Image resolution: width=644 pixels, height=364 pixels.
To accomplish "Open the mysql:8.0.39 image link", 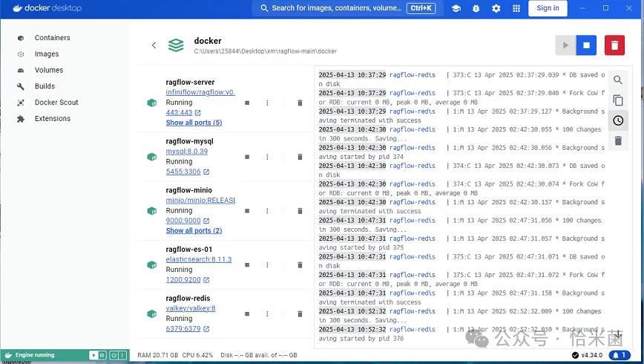I will pos(187,152).
